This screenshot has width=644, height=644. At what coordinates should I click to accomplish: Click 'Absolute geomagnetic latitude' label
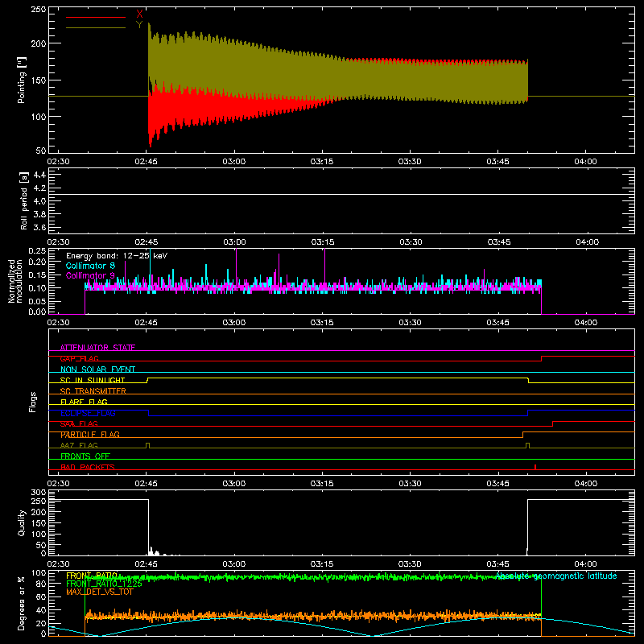(x=556, y=576)
